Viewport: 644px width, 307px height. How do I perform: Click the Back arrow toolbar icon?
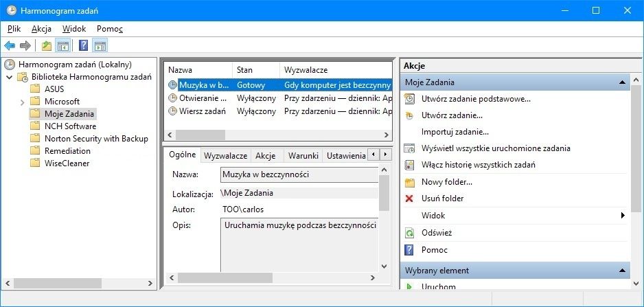[x=10, y=45]
